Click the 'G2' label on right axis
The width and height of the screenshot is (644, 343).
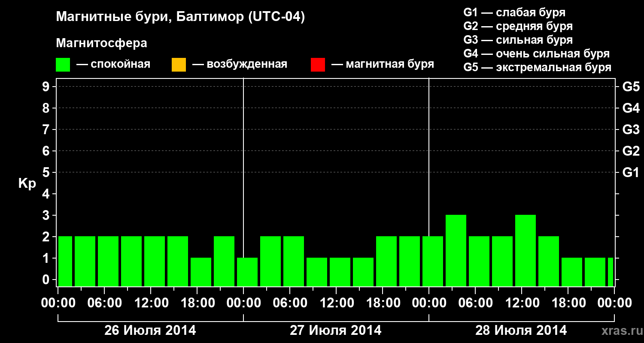click(x=631, y=151)
